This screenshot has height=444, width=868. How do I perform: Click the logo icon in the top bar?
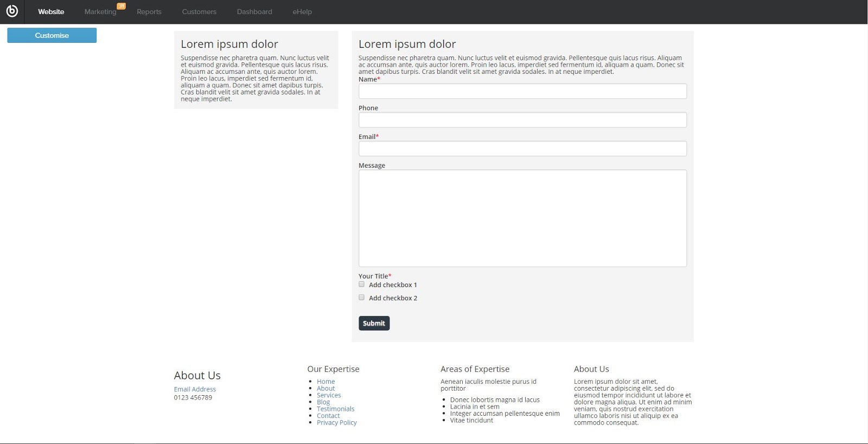point(12,11)
